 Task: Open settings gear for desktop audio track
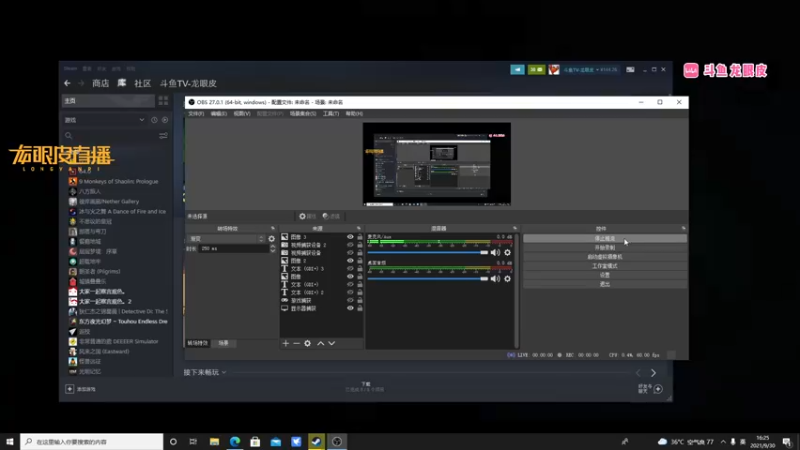[x=507, y=279]
